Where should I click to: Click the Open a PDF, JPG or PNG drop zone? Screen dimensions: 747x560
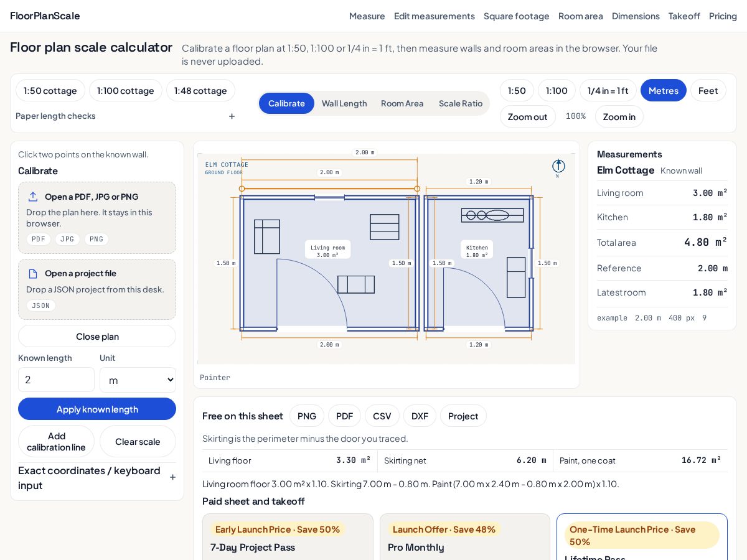click(x=97, y=218)
